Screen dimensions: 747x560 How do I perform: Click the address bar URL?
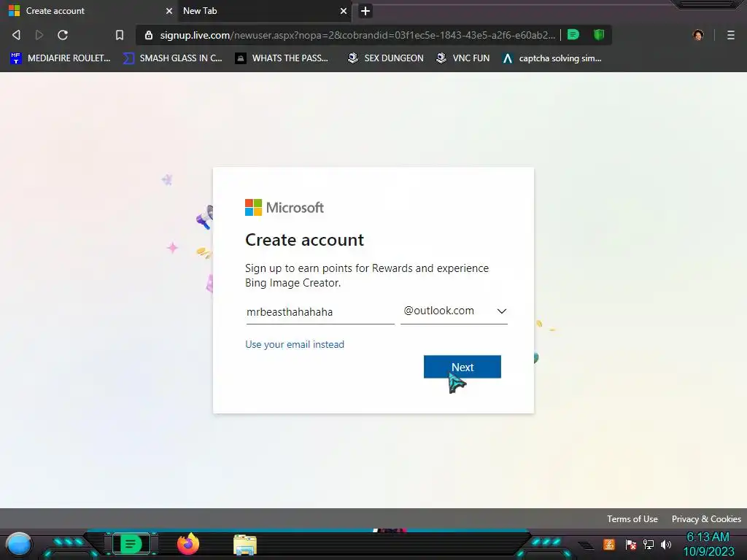(357, 35)
